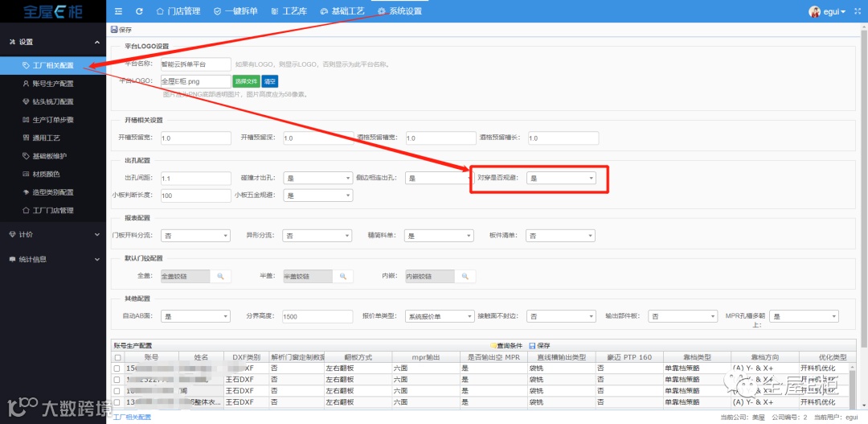Click the 查询条件 icon button in the grid toolbar
This screenshot has height=424, width=868.
pyautogui.click(x=506, y=345)
